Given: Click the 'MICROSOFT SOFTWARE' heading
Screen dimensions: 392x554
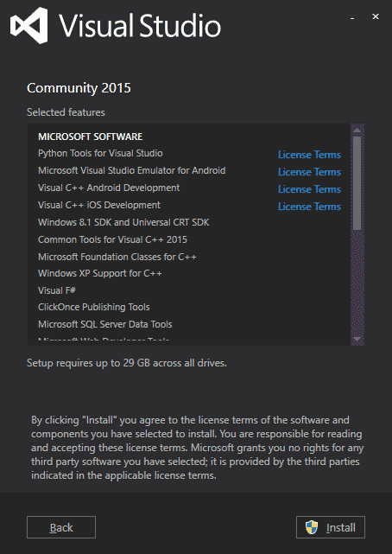Looking at the screenshot, I should (91, 137).
